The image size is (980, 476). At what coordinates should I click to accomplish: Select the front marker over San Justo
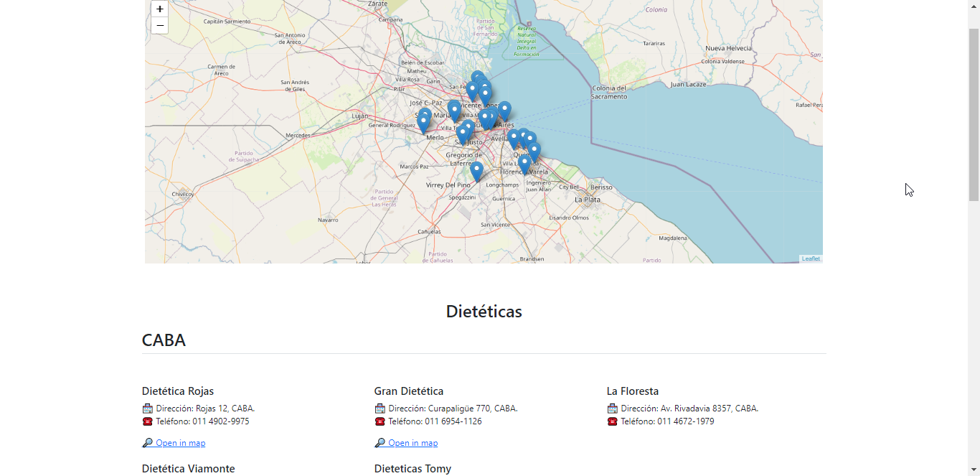click(463, 135)
